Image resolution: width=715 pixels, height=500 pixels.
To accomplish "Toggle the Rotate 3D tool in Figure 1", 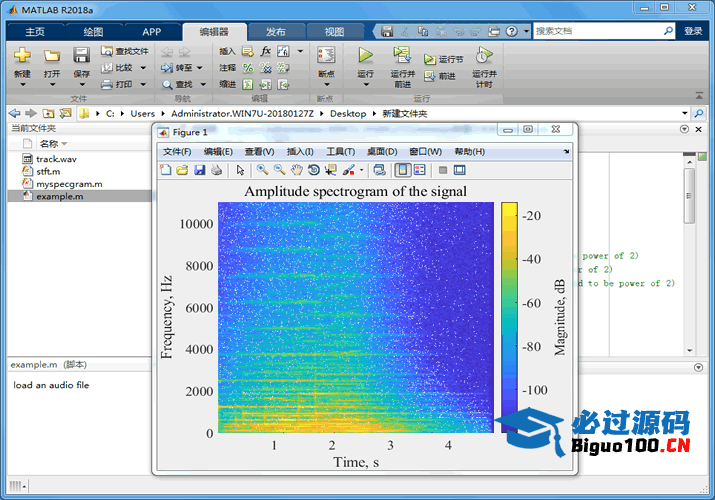I will click(x=314, y=170).
